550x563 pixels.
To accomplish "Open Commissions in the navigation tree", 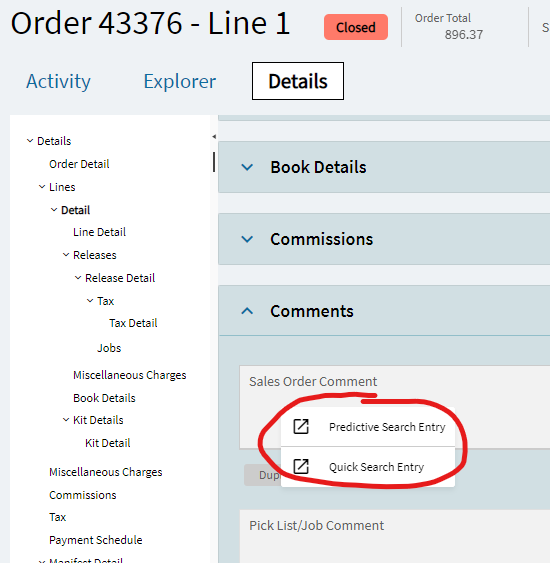I will click(x=83, y=495).
